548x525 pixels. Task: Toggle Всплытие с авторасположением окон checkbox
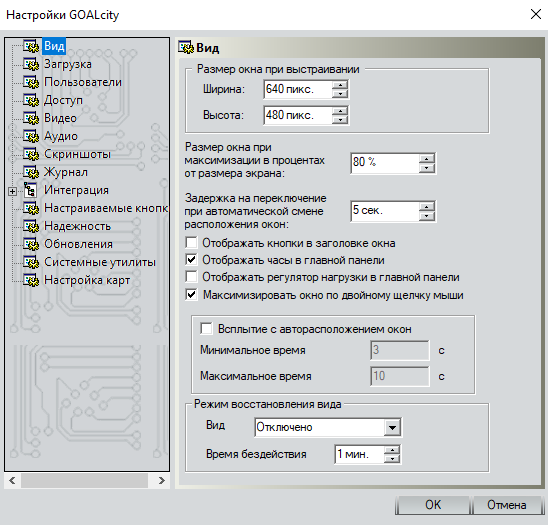pos(206,329)
